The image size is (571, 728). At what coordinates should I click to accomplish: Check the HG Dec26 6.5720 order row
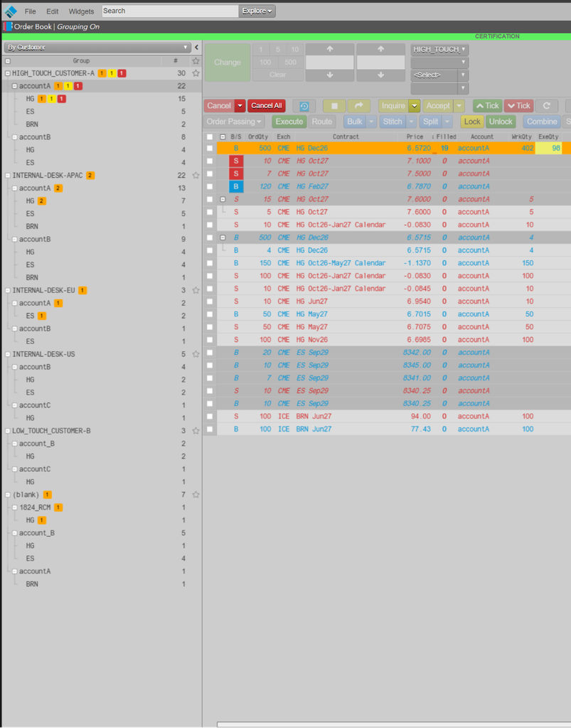coord(210,148)
